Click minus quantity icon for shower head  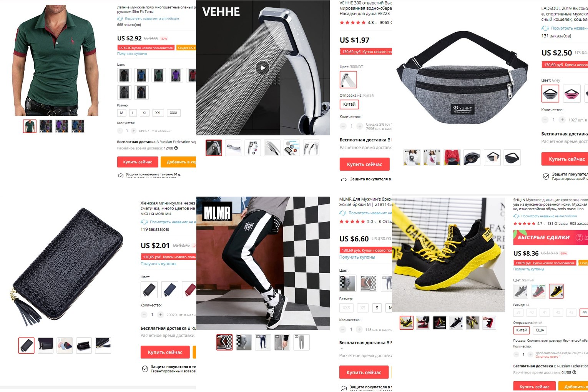343,126
